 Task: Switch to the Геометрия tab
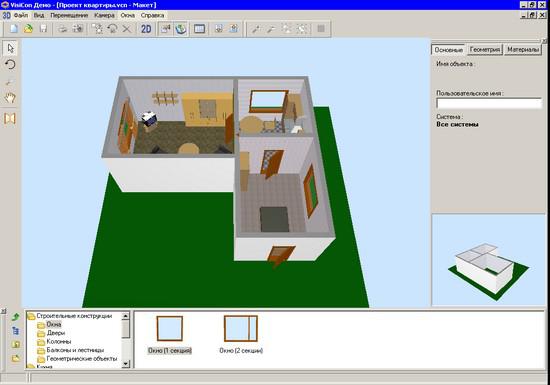484,50
